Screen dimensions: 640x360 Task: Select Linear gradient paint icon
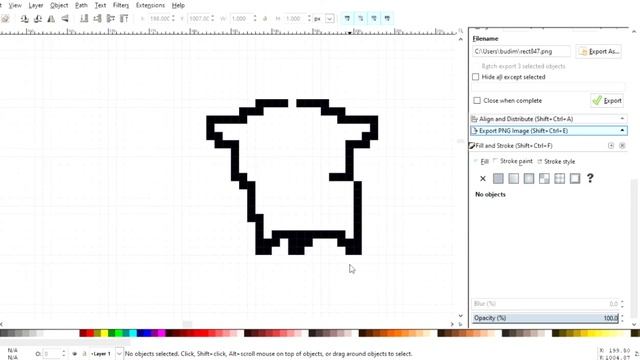tap(513, 178)
